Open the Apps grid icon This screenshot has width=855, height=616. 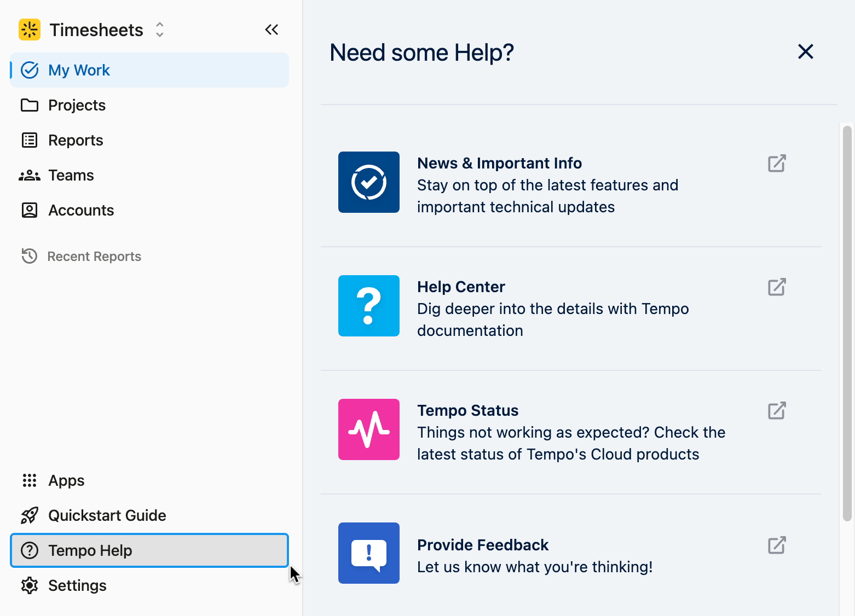click(30, 480)
